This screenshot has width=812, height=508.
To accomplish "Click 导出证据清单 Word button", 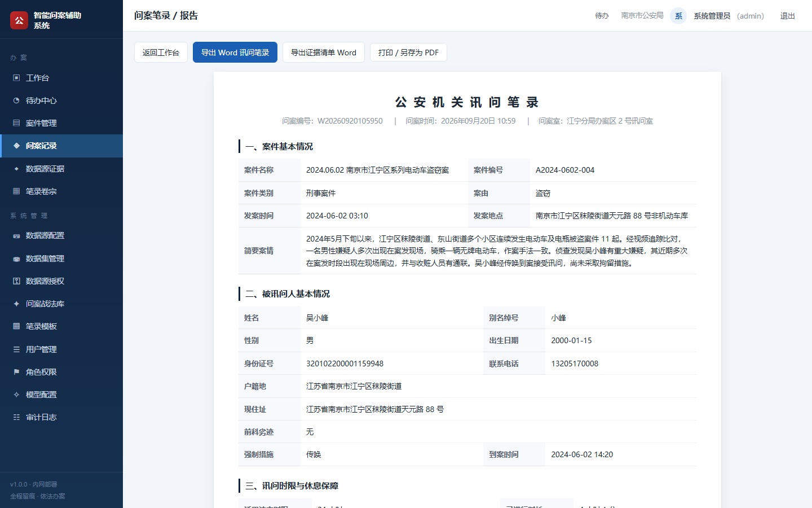I will tap(324, 52).
